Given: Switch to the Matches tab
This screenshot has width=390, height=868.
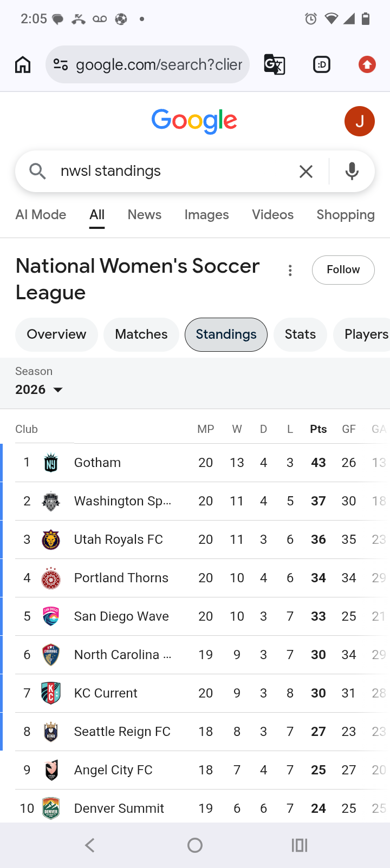Looking at the screenshot, I should [x=141, y=334].
